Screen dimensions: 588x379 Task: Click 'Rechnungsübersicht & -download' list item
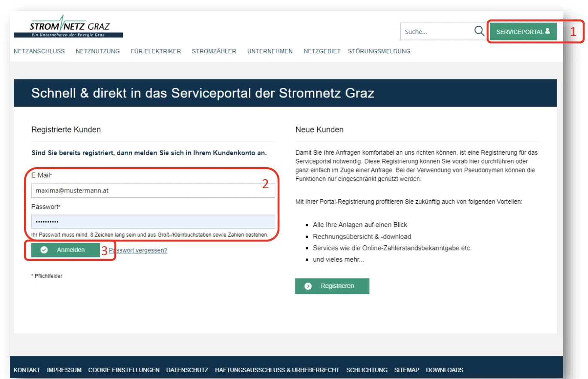click(x=362, y=236)
